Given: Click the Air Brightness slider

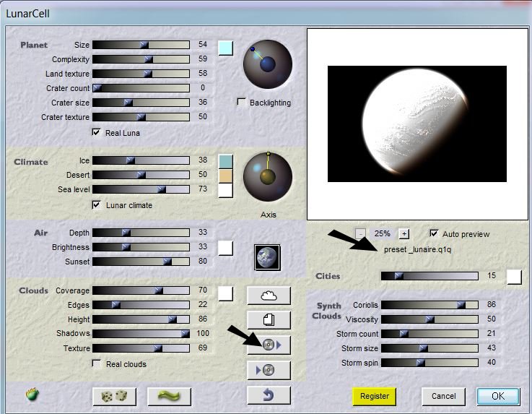Looking at the screenshot, I should pyautogui.click(x=141, y=247).
